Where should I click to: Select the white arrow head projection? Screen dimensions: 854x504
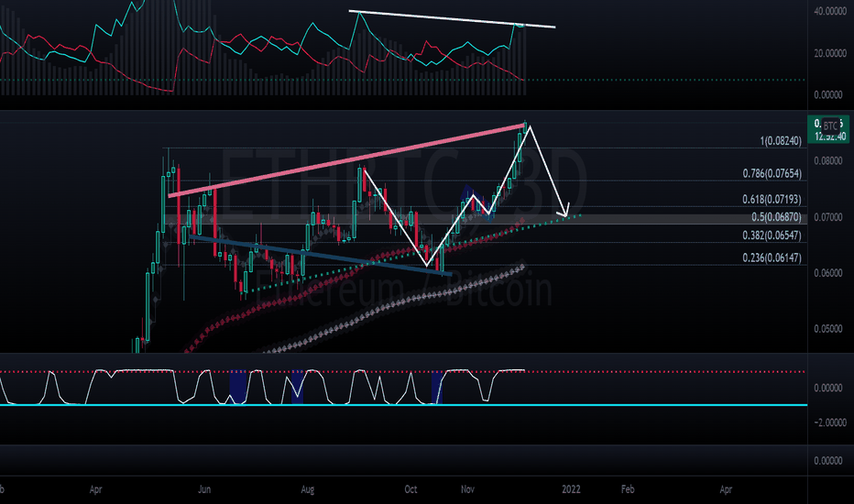(x=564, y=210)
